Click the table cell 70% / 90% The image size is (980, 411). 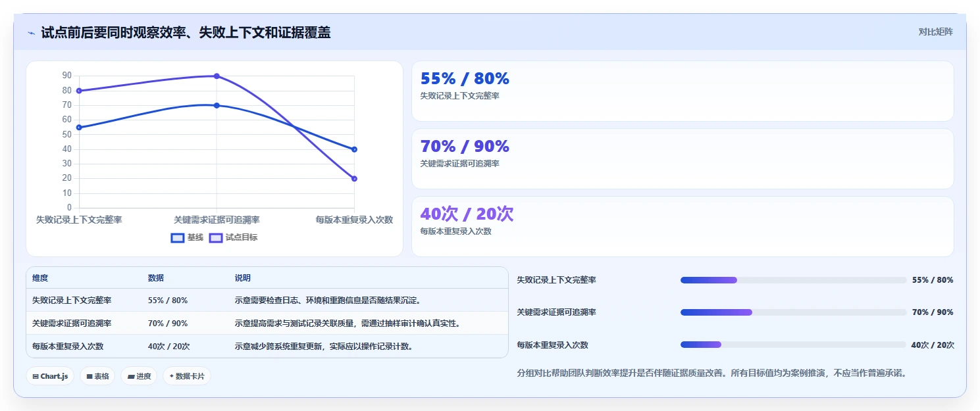(x=168, y=324)
